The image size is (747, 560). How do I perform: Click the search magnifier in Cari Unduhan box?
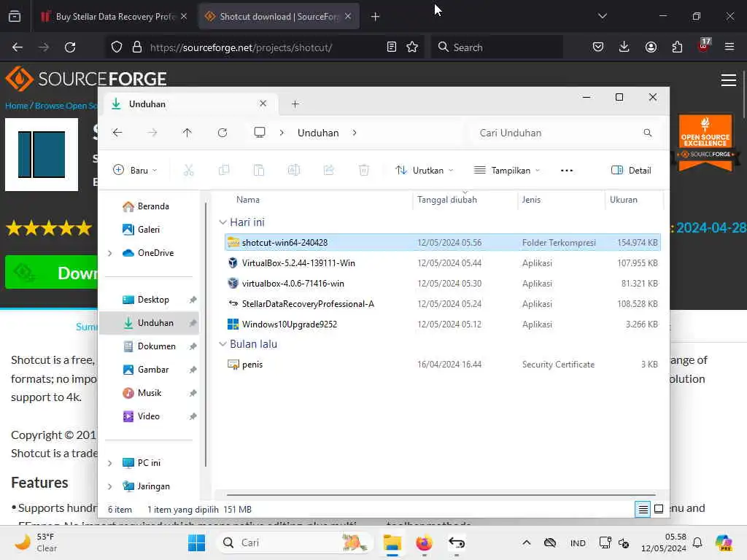(x=648, y=133)
